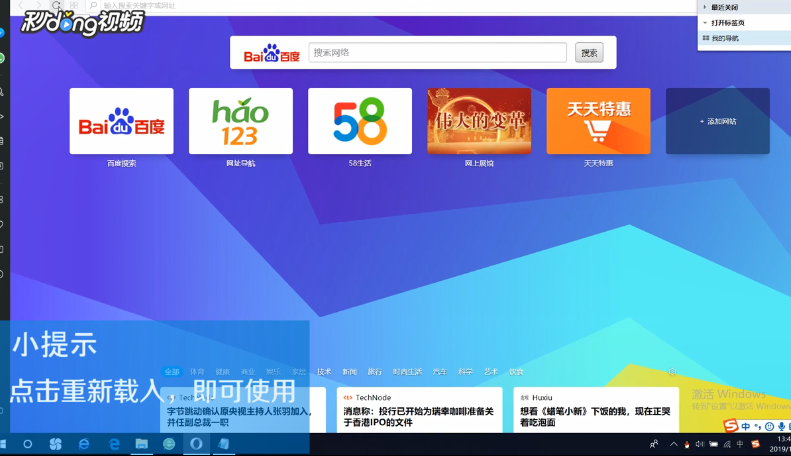The image size is (791, 456).
Task: Open the 天天特惠 shopping tile
Action: [598, 121]
